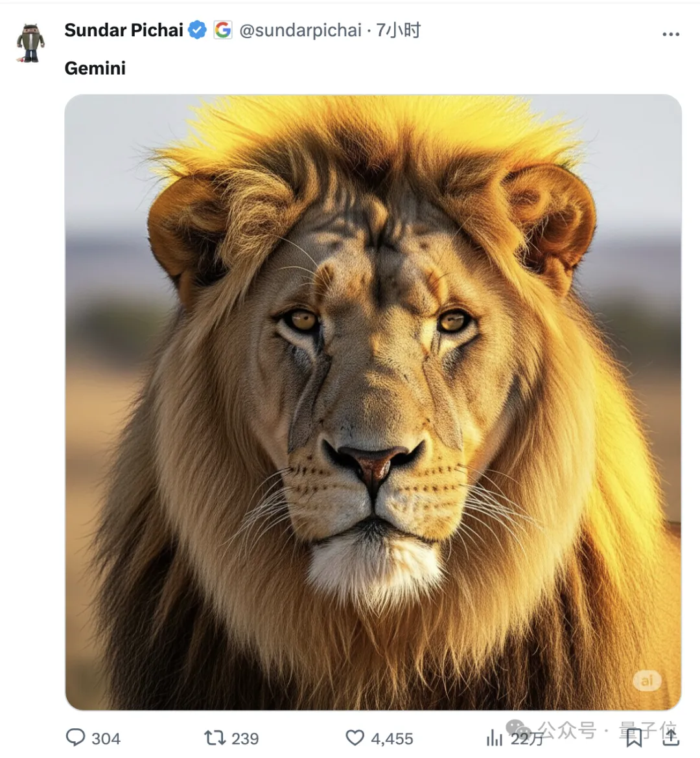The image size is (700, 758).
Task: Click the reply speech bubble icon
Action: [x=75, y=738]
